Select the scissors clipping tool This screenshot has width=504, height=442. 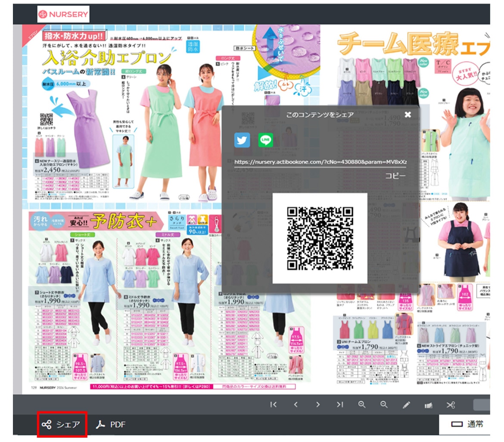[x=451, y=404]
